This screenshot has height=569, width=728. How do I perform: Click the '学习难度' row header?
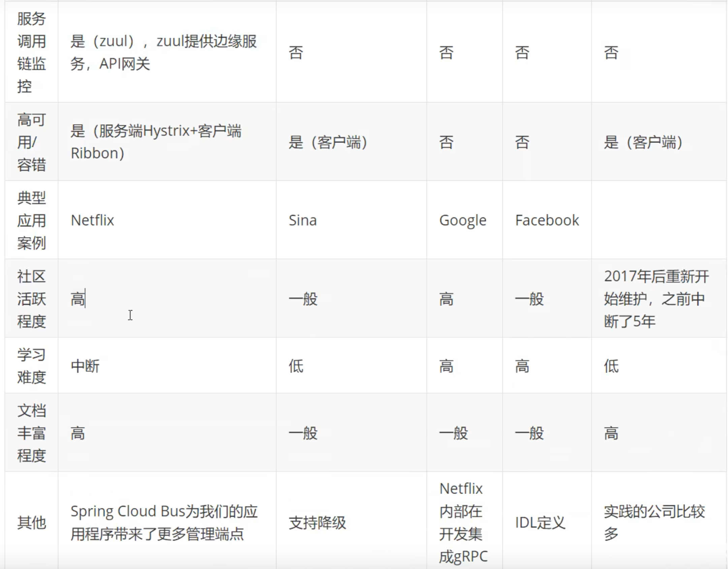click(x=31, y=366)
